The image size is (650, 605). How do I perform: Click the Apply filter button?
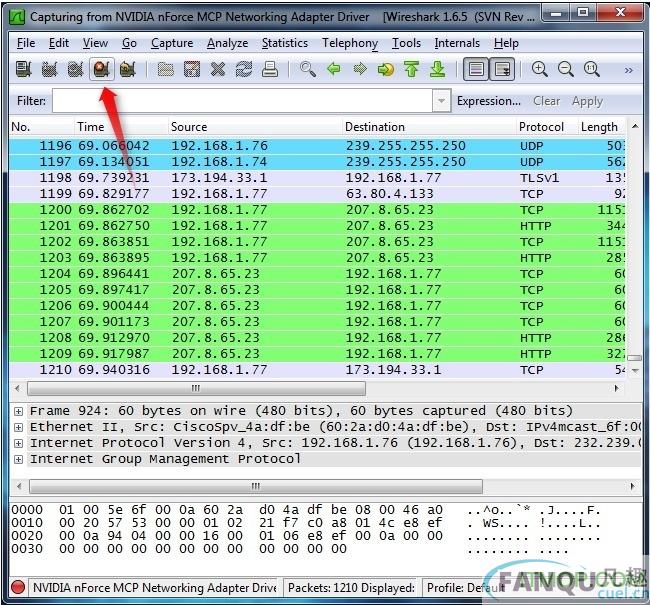click(x=587, y=101)
